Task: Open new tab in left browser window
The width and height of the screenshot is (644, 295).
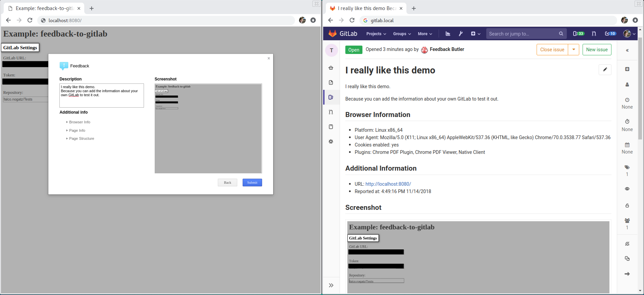Action: pyautogui.click(x=92, y=8)
